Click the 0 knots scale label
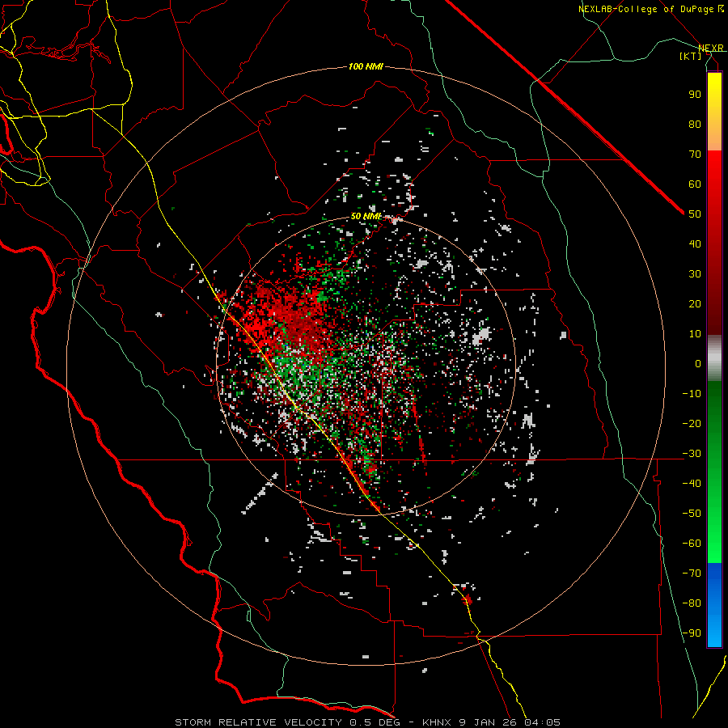728x728 pixels. pyautogui.click(x=698, y=363)
